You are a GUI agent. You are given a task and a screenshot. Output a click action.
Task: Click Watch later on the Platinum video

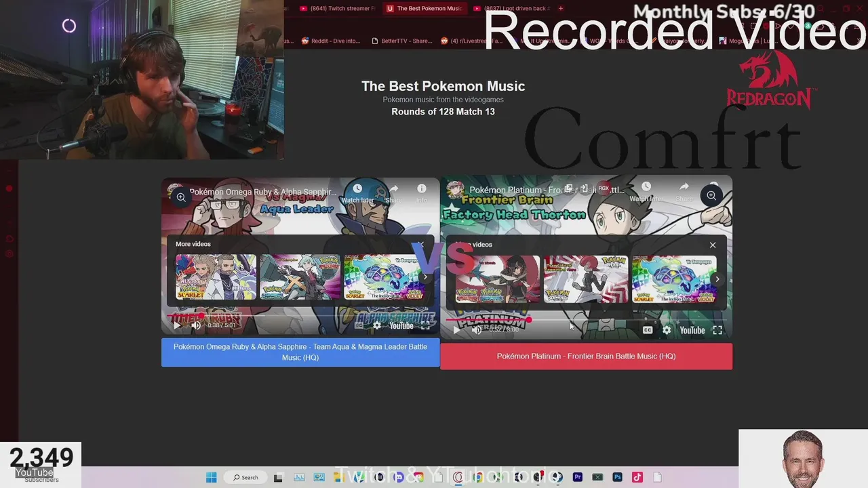(x=646, y=191)
